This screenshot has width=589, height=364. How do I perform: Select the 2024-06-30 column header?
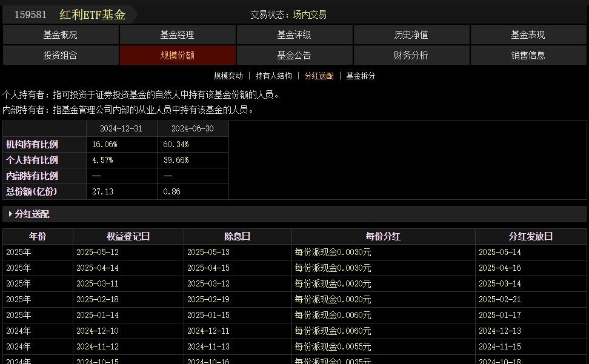pos(193,128)
